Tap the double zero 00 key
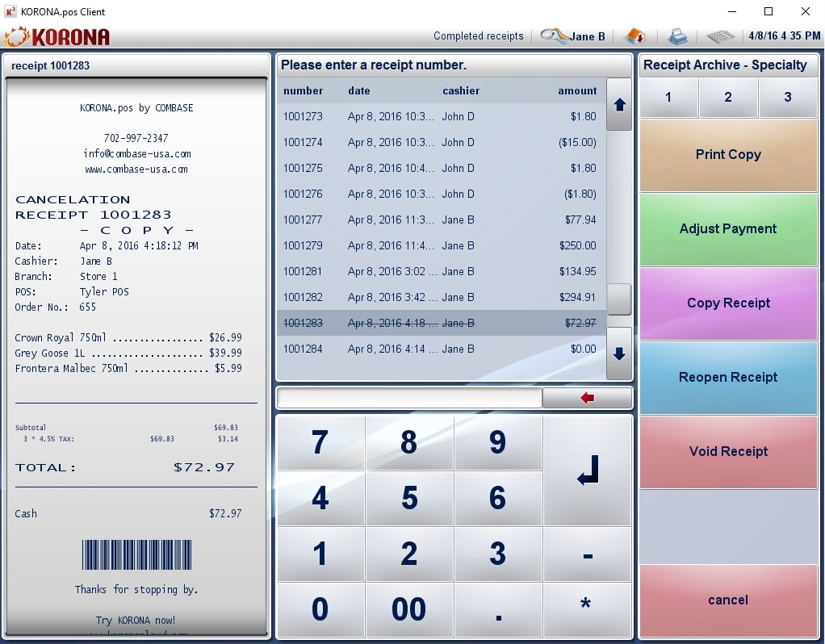 pos(408,610)
